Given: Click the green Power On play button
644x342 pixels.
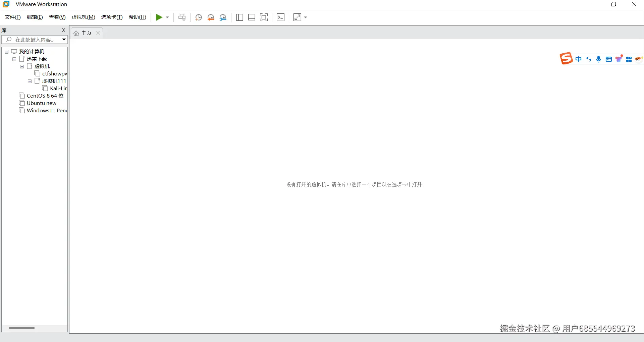Looking at the screenshot, I should click(x=159, y=17).
